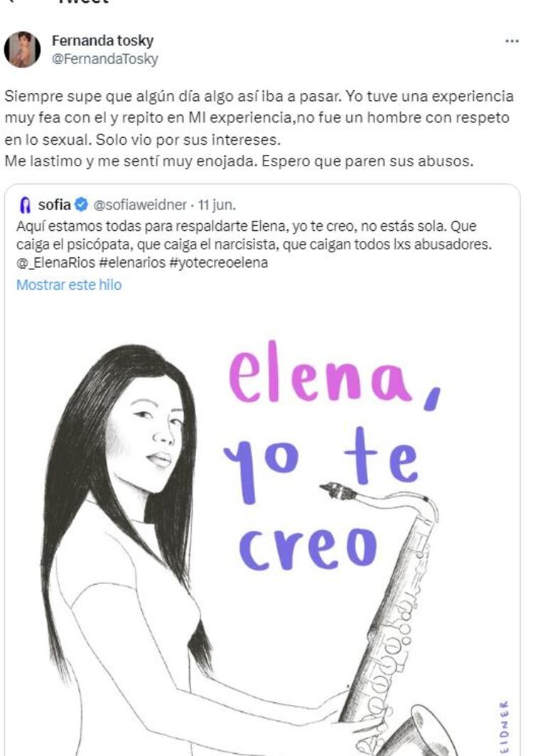
Task: Click Mostrar este hilo link
Action: click(x=69, y=285)
